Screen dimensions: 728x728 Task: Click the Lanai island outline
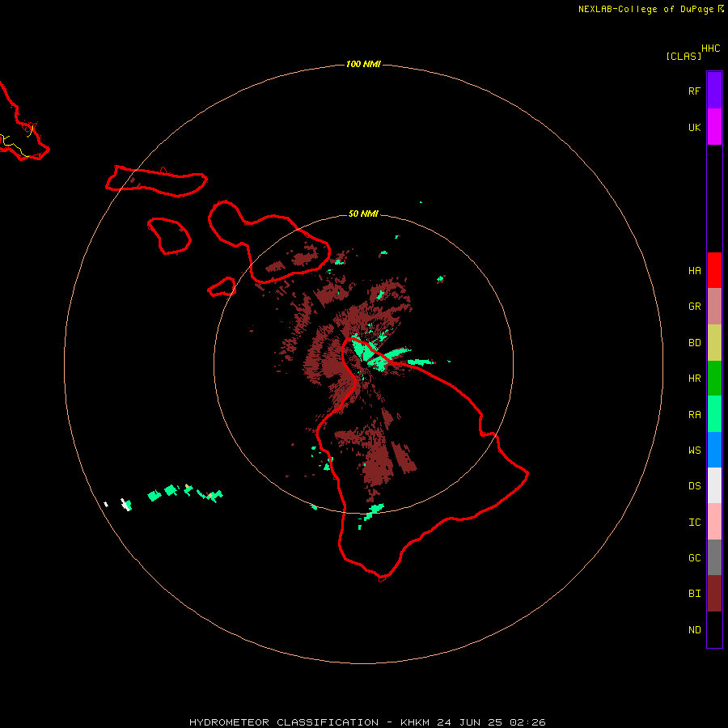point(169,236)
